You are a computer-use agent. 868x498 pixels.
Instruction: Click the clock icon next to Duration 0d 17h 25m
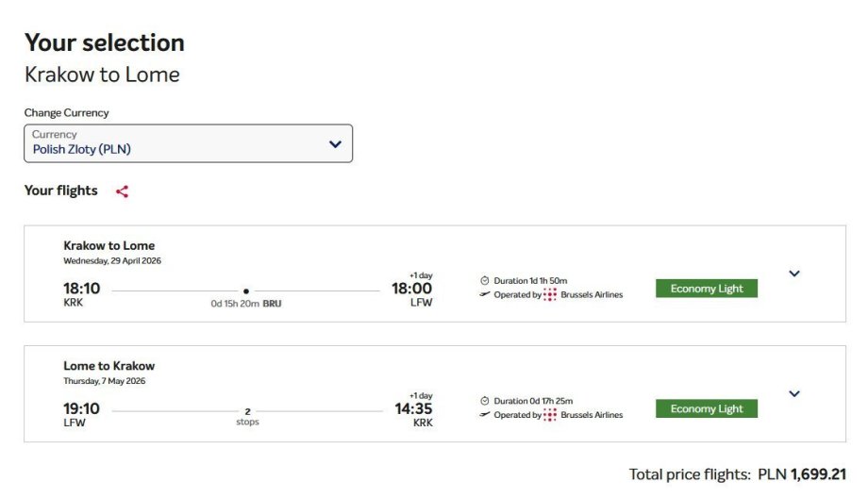(485, 401)
